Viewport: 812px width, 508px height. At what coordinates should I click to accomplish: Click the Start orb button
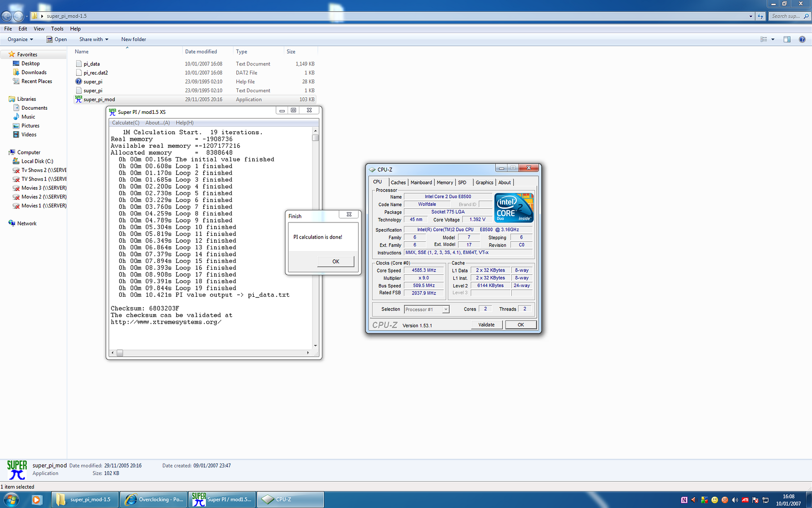[x=11, y=500]
